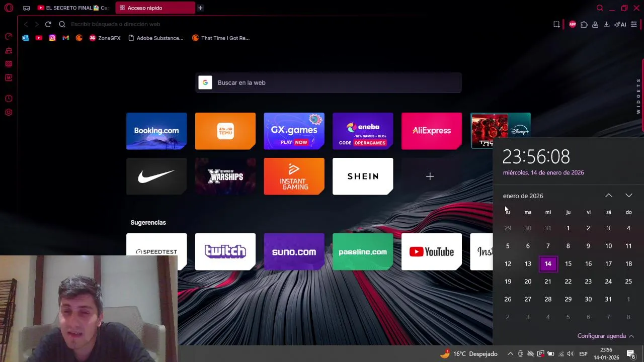This screenshot has width=644, height=362.
Task: Select day 14 in calendar
Action: pos(548,263)
